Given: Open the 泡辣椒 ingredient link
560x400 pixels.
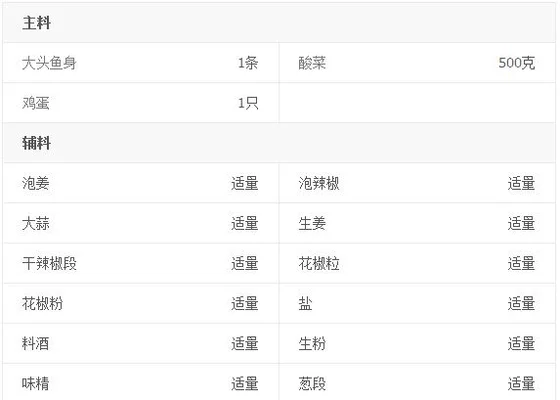Looking at the screenshot, I should click(319, 183).
